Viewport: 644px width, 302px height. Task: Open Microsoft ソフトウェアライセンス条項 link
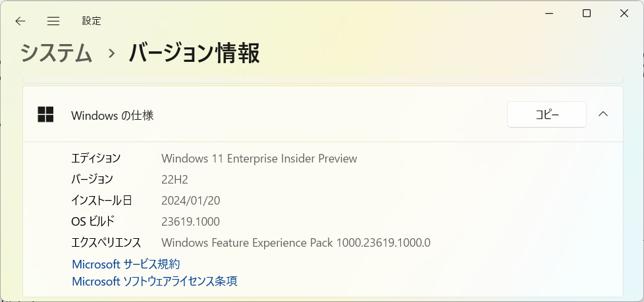[155, 282]
